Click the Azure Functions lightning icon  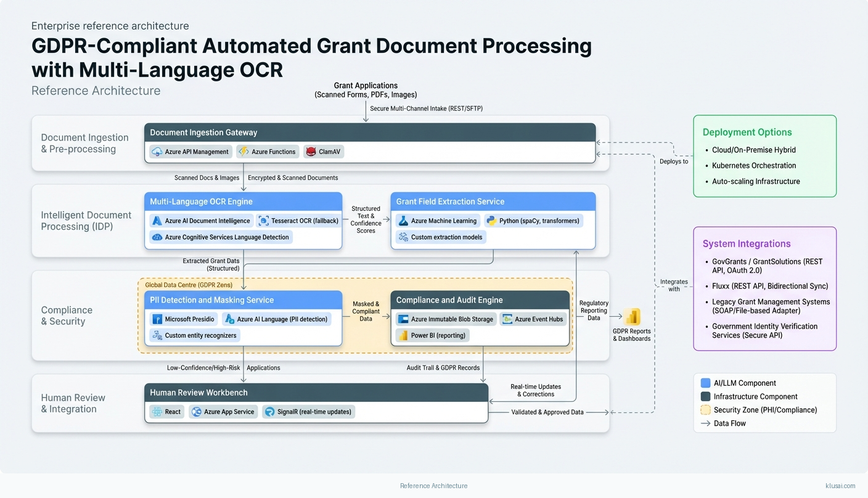(x=244, y=152)
